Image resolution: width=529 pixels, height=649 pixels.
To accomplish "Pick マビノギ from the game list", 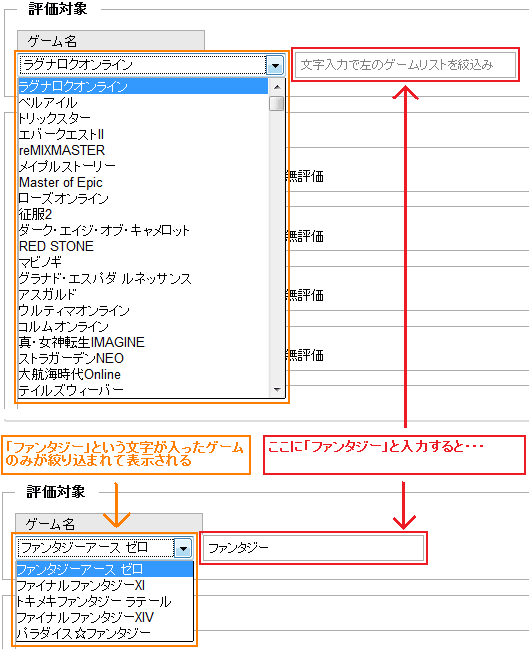I will 143,262.
